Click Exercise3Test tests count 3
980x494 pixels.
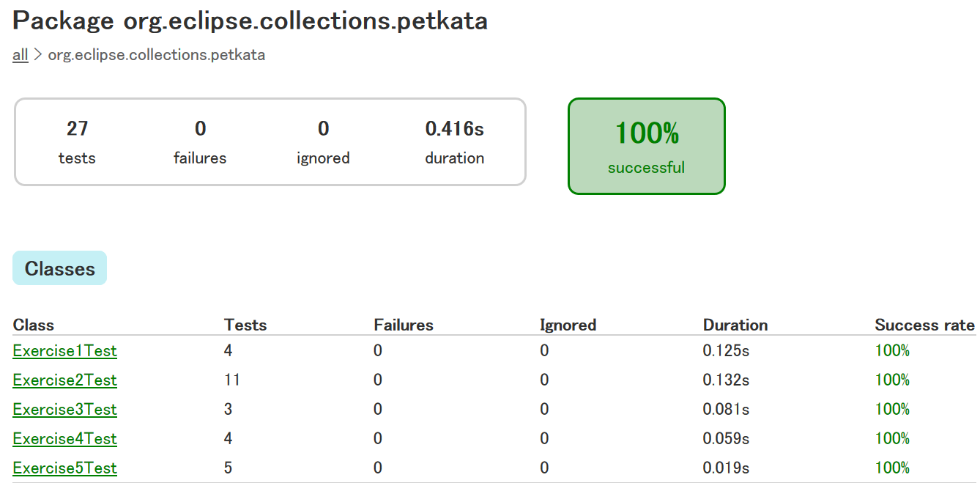pos(228,410)
